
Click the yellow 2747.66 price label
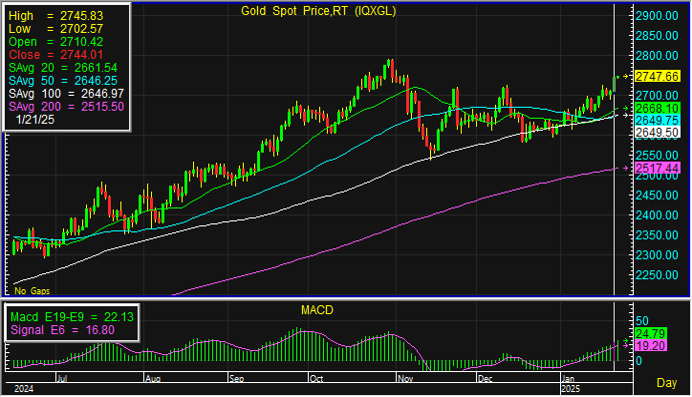(657, 76)
